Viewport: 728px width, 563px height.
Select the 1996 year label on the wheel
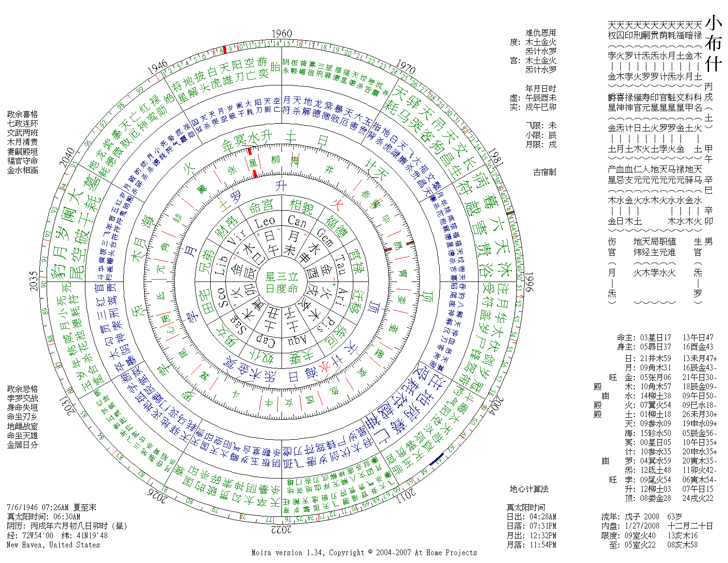tap(529, 282)
